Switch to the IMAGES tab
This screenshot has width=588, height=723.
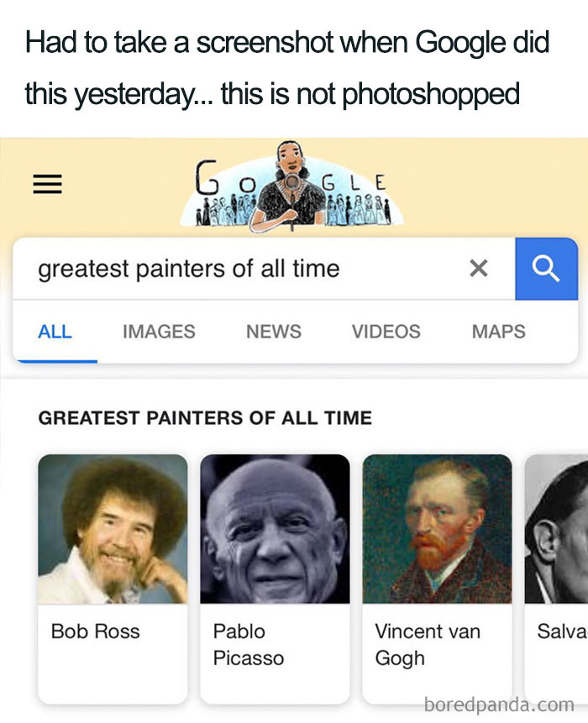[159, 331]
